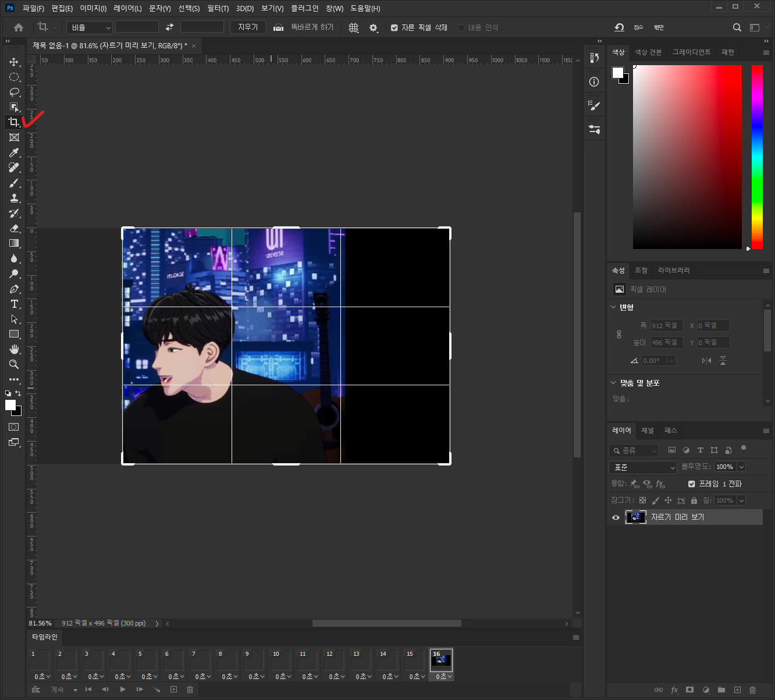Screen dimensions: 775x700
Task: Duplicate selected frame plus button
Action: coord(173,690)
